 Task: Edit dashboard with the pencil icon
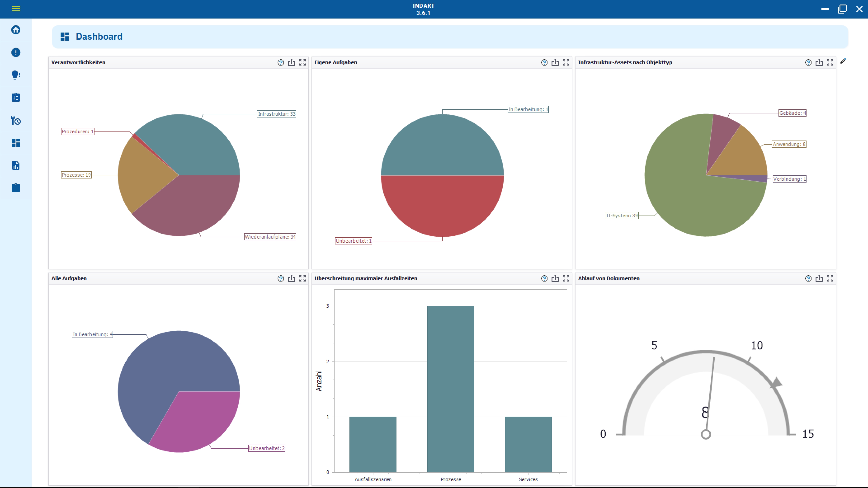click(843, 61)
